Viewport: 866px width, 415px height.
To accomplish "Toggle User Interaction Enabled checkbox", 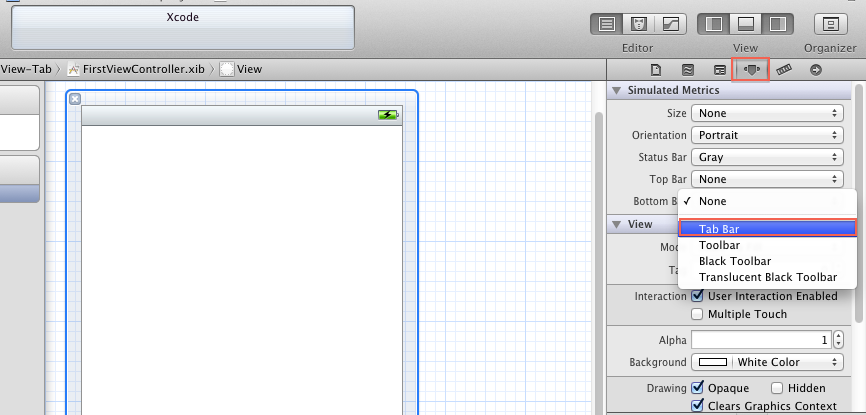I will tap(698, 296).
